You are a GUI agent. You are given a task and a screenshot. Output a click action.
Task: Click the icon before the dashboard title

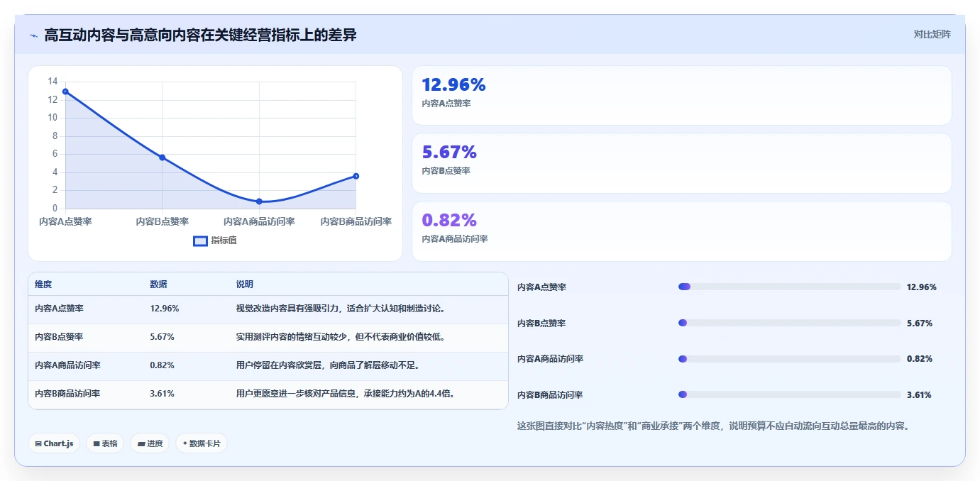pyautogui.click(x=33, y=35)
